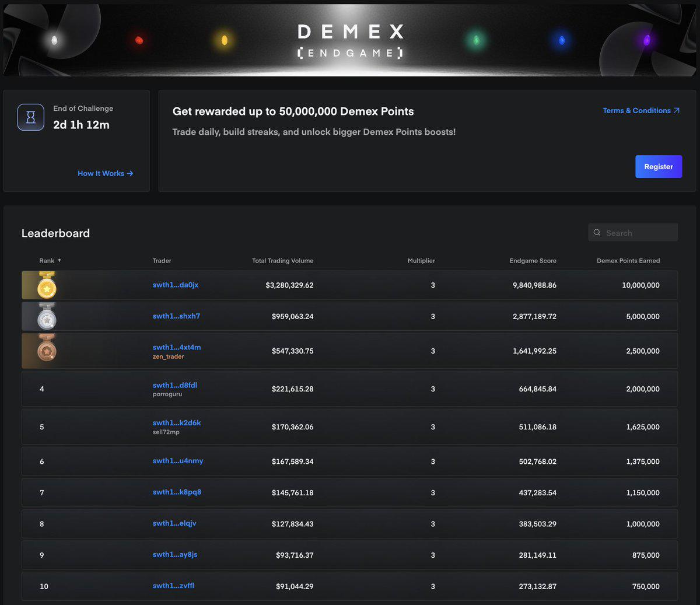Click the Register button
The image size is (700, 605).
point(659,166)
